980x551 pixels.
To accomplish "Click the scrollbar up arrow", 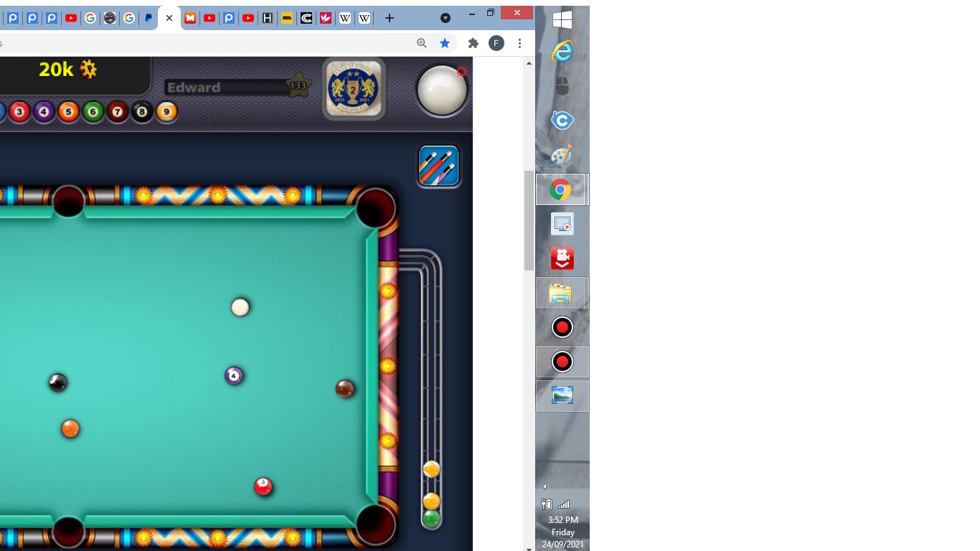I will (529, 63).
